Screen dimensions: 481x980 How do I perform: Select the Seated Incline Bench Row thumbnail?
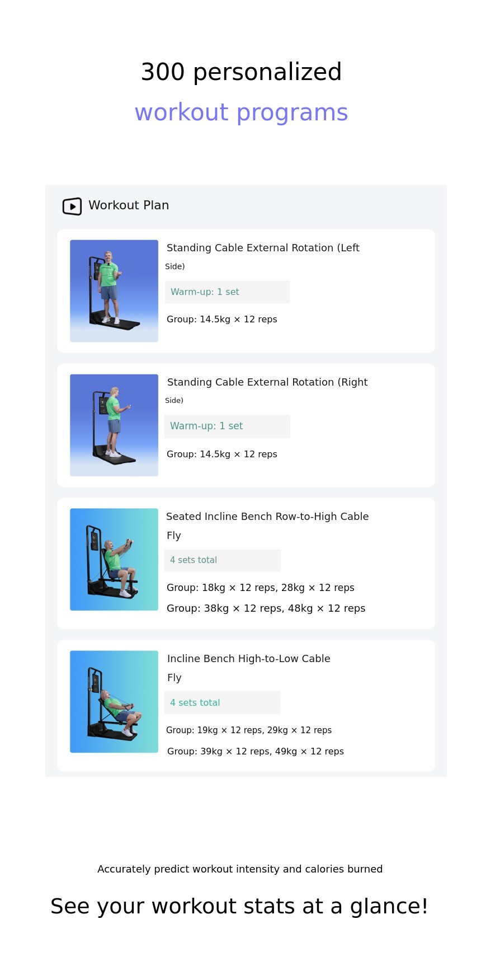click(114, 560)
